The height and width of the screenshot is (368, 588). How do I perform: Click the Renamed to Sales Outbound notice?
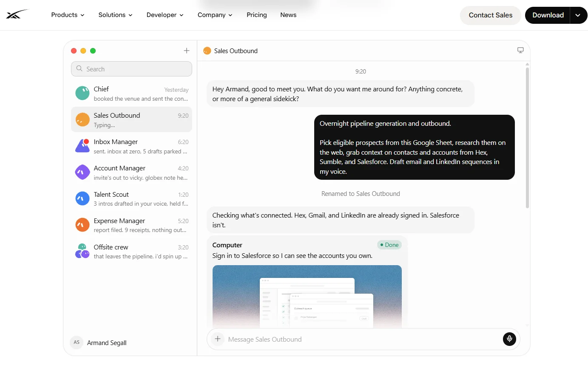361,193
